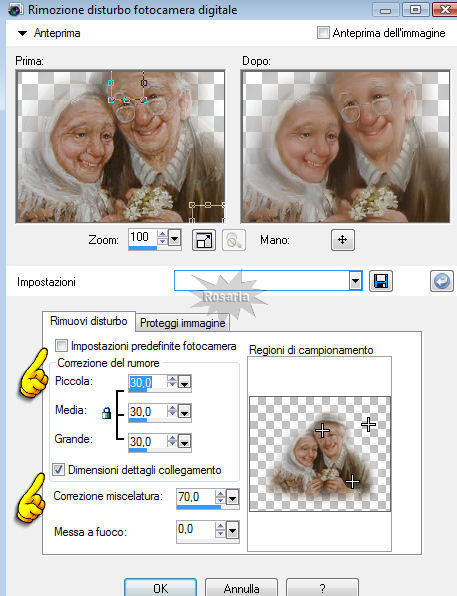
Task: Save preset with floppy disk icon
Action: tap(381, 281)
